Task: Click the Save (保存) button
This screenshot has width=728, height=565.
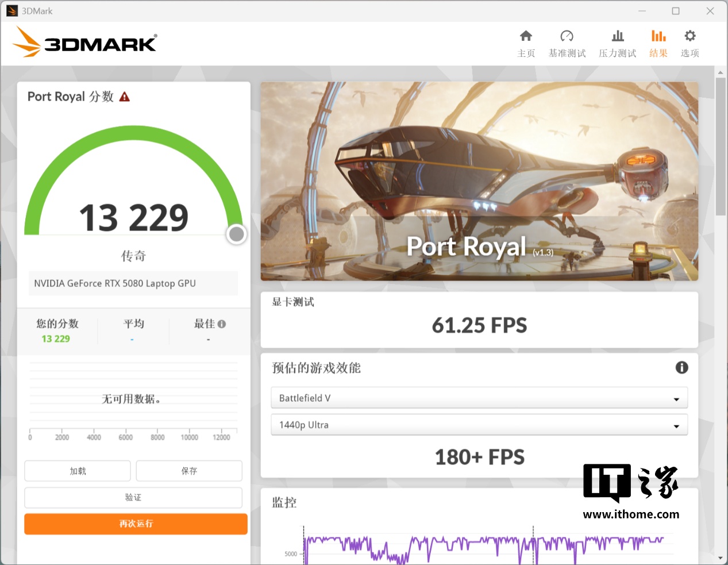Action: (189, 471)
